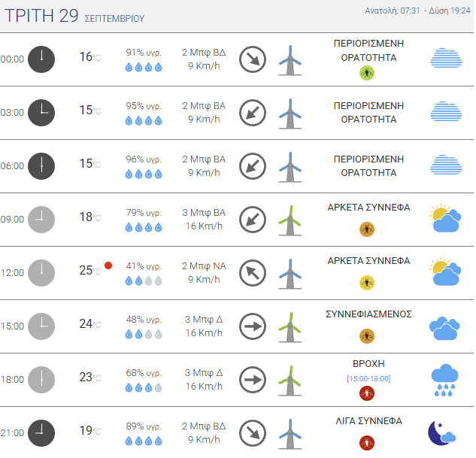The width and height of the screenshot is (476, 458).
Task: Click the green mosquito icon at 00:00
Action: point(367,73)
